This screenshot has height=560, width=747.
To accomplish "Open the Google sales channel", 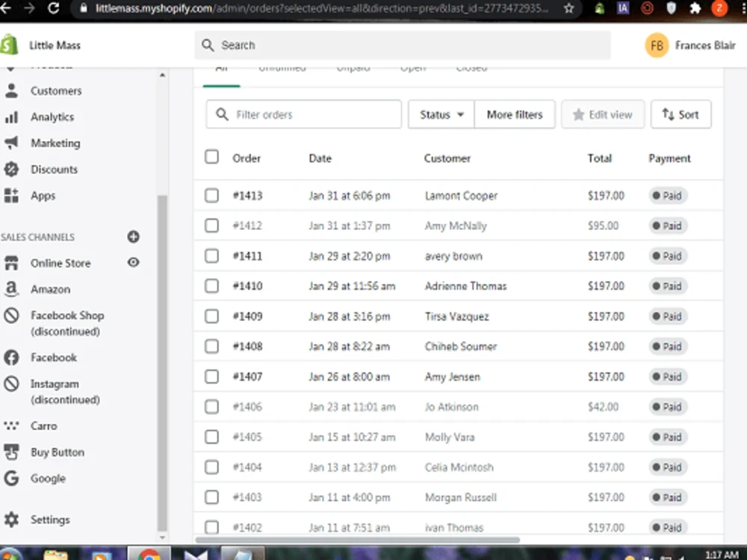I will [x=48, y=478].
